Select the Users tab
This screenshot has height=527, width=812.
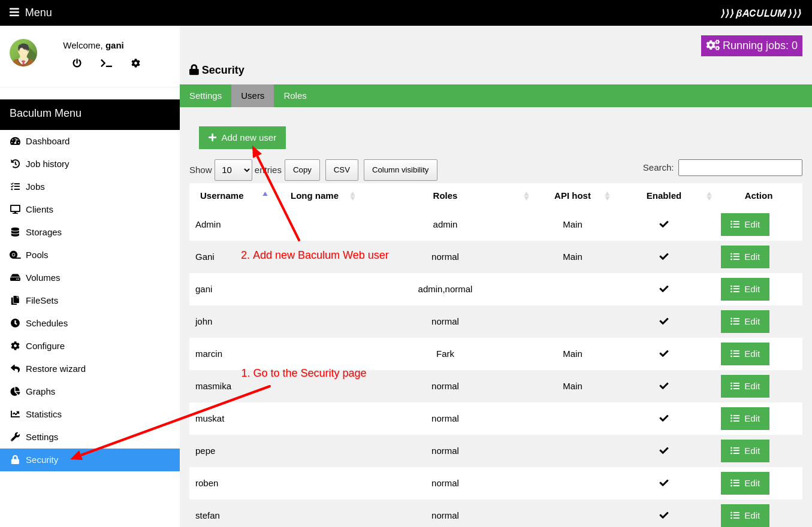(x=252, y=96)
